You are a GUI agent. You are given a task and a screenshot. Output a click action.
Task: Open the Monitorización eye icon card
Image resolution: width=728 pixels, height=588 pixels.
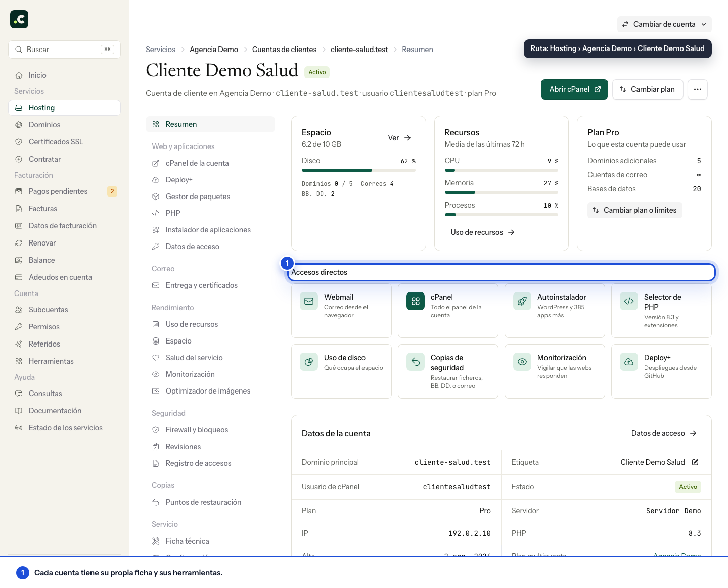pyautogui.click(x=522, y=362)
